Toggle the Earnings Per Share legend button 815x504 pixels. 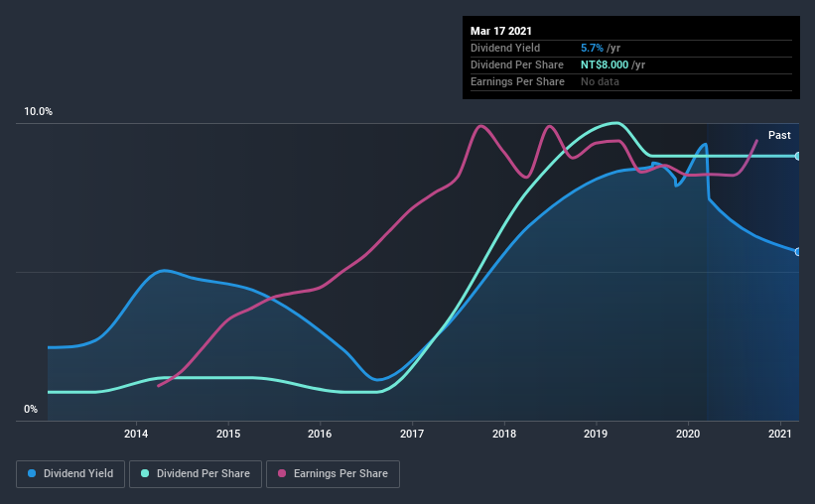(334, 474)
